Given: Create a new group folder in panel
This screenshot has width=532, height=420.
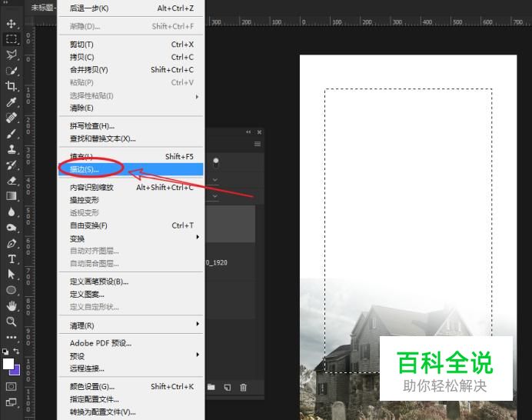Looking at the screenshot, I should point(211,387).
